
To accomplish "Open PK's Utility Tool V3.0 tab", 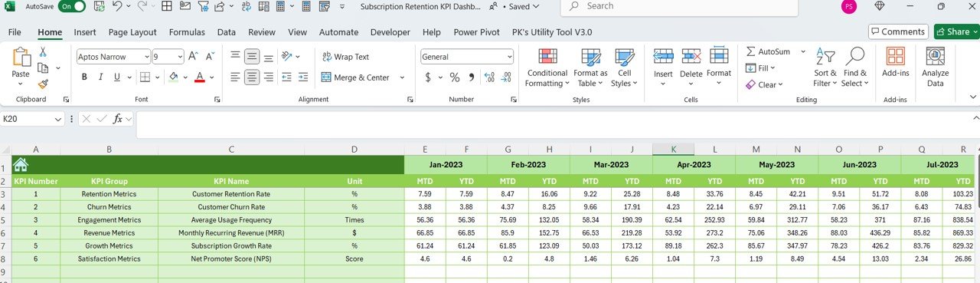I will pos(551,32).
